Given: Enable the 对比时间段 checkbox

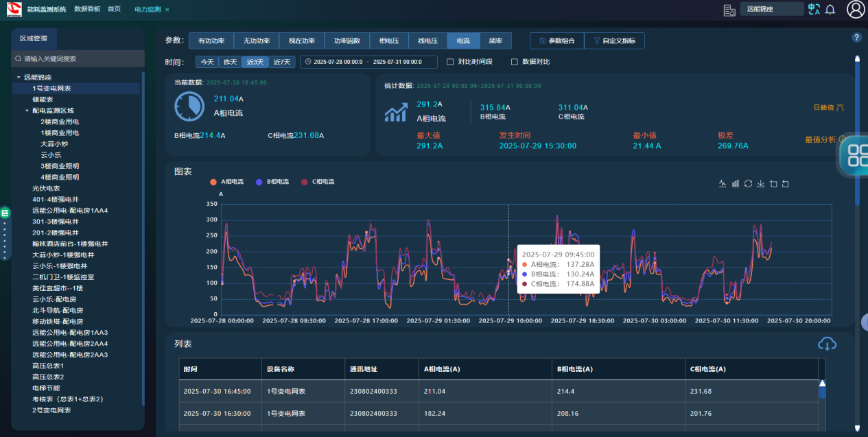Looking at the screenshot, I should pos(450,62).
